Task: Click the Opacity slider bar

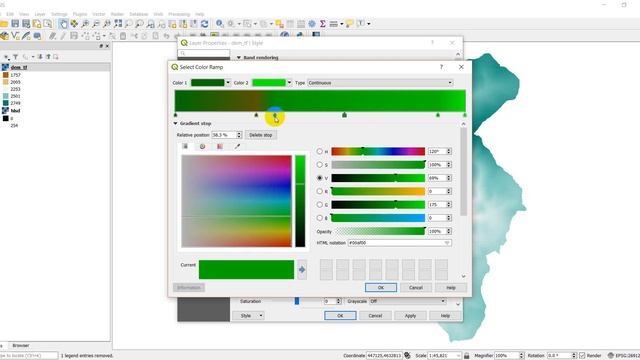Action: click(x=380, y=231)
